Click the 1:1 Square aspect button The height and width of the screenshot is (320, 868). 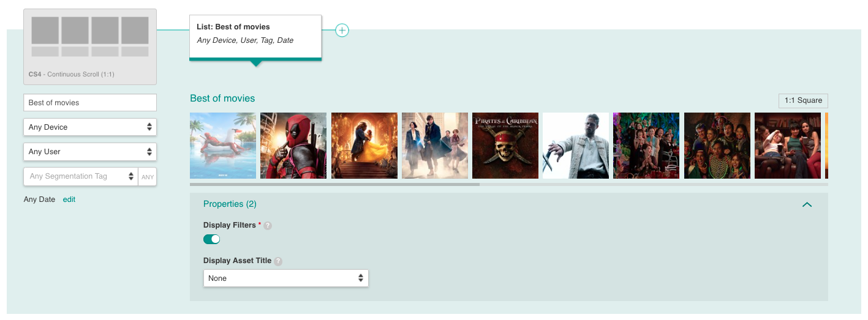pos(803,101)
